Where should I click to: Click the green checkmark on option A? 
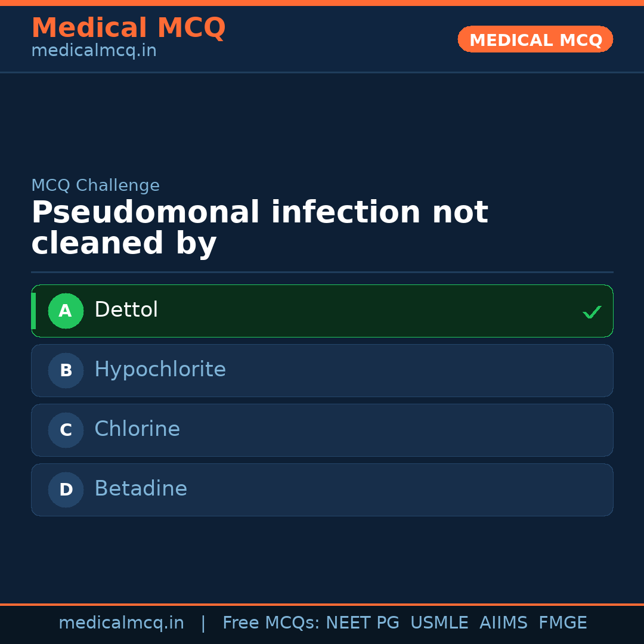pyautogui.click(x=592, y=311)
